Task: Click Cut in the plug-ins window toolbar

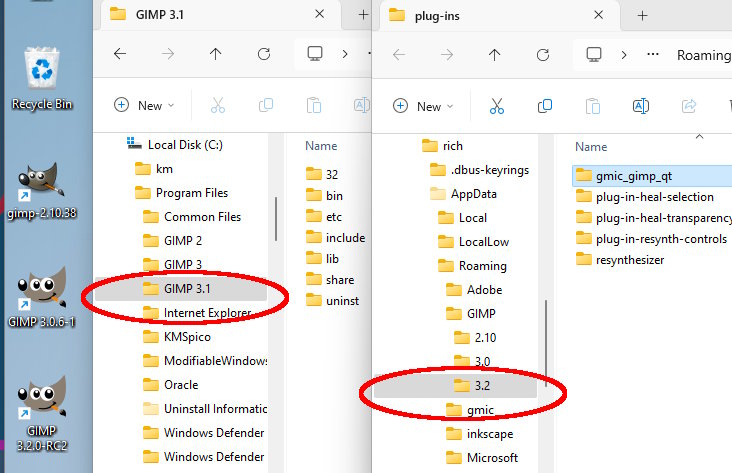Action: (497, 106)
